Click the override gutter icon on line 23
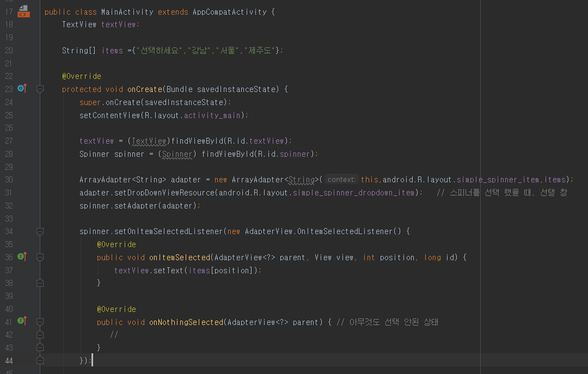588x374 pixels. click(22, 89)
